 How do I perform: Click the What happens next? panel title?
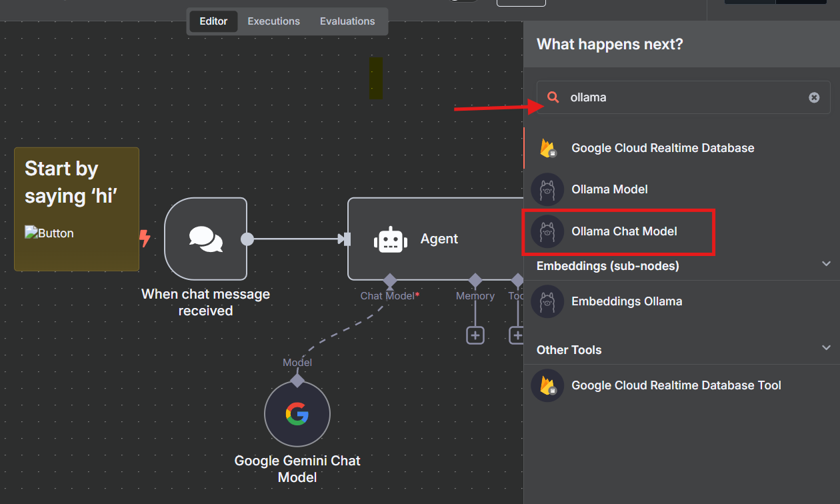point(609,45)
